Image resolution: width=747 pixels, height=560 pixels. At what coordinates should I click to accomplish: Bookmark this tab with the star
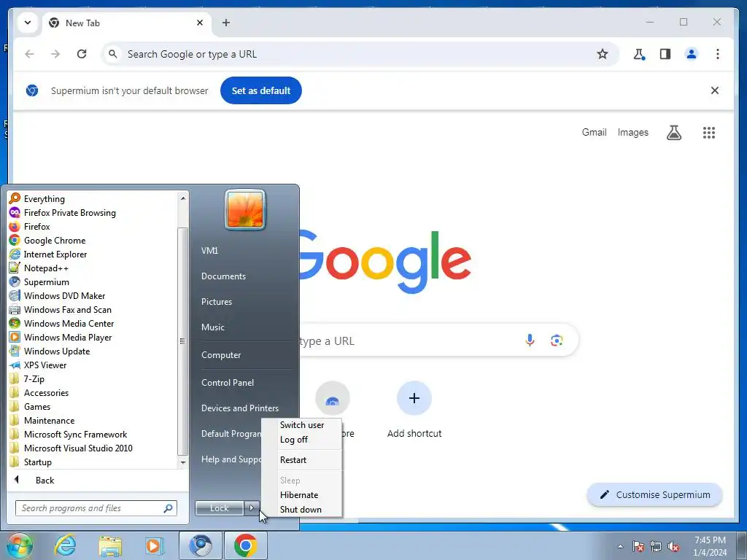pyautogui.click(x=602, y=54)
